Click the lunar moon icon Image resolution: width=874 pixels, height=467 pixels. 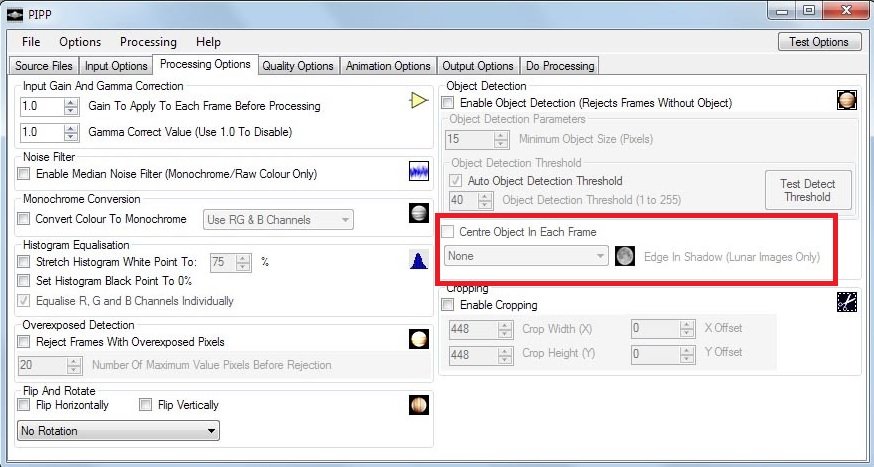click(625, 256)
